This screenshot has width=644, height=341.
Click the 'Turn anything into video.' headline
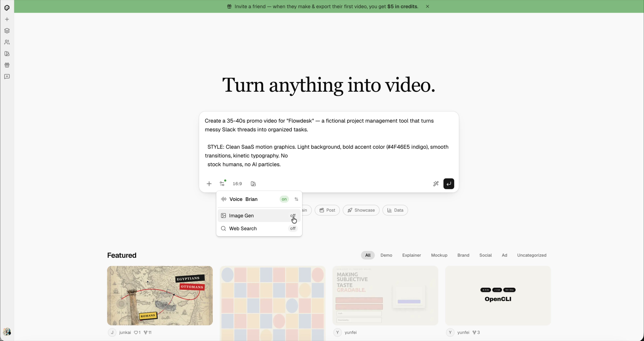[328, 86]
